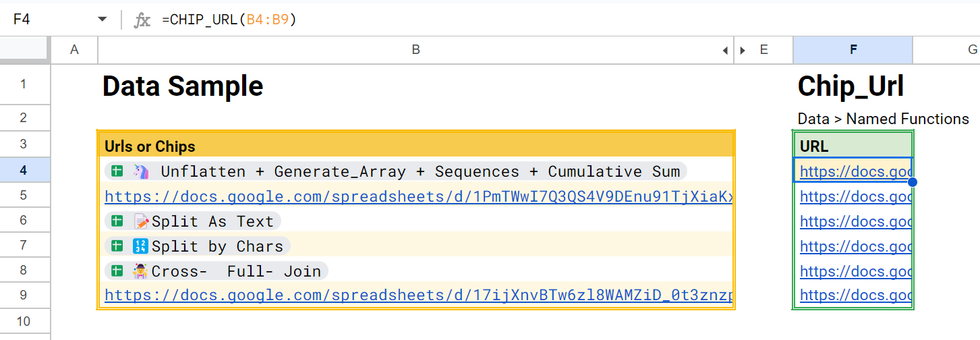Click the 'Chip_Url' title cell
Image resolution: width=980 pixels, height=340 pixels.
(x=851, y=86)
